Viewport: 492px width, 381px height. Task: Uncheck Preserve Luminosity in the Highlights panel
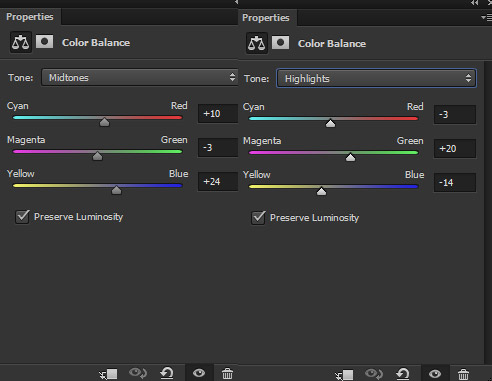pos(258,218)
